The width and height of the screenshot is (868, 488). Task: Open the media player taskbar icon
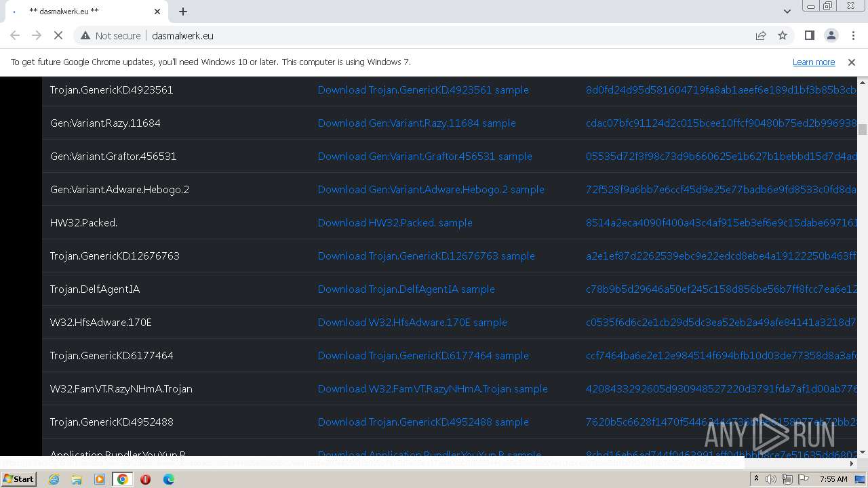tap(100, 479)
